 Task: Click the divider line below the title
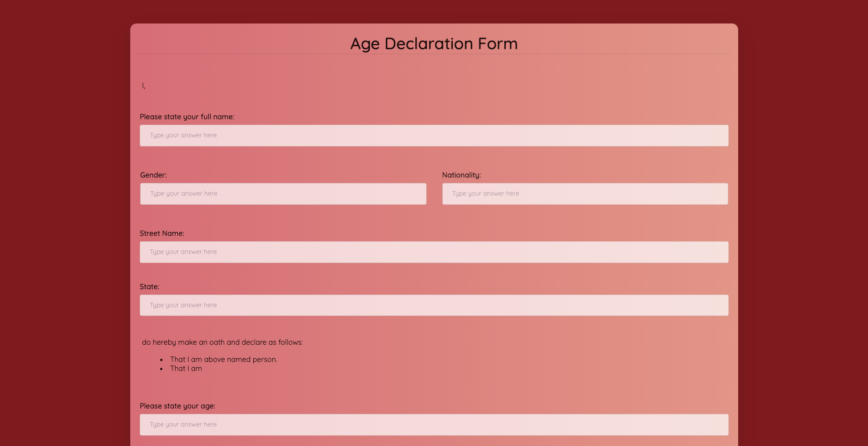tap(433, 54)
